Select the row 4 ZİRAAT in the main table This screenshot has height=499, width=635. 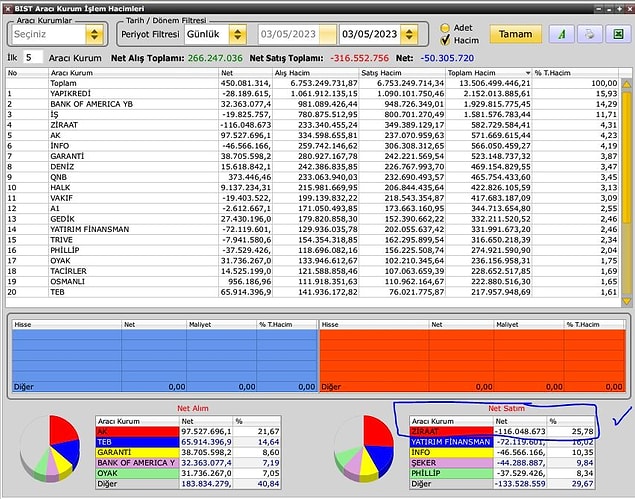[312, 125]
